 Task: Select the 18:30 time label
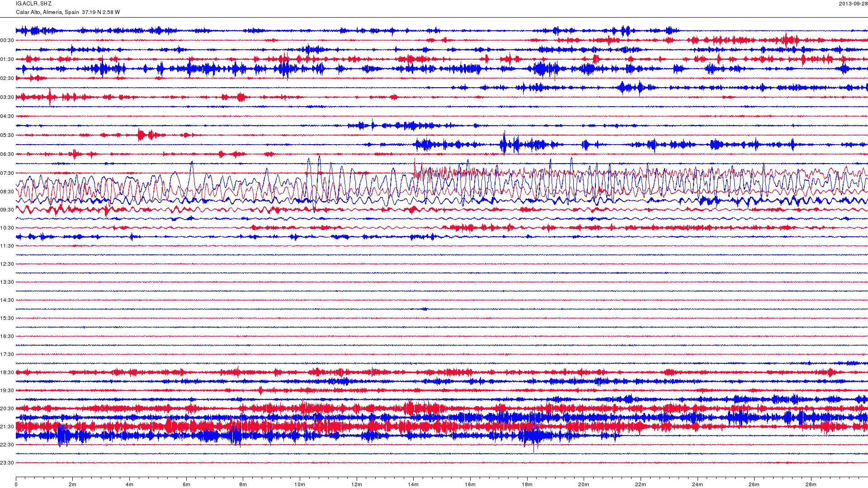(7, 373)
